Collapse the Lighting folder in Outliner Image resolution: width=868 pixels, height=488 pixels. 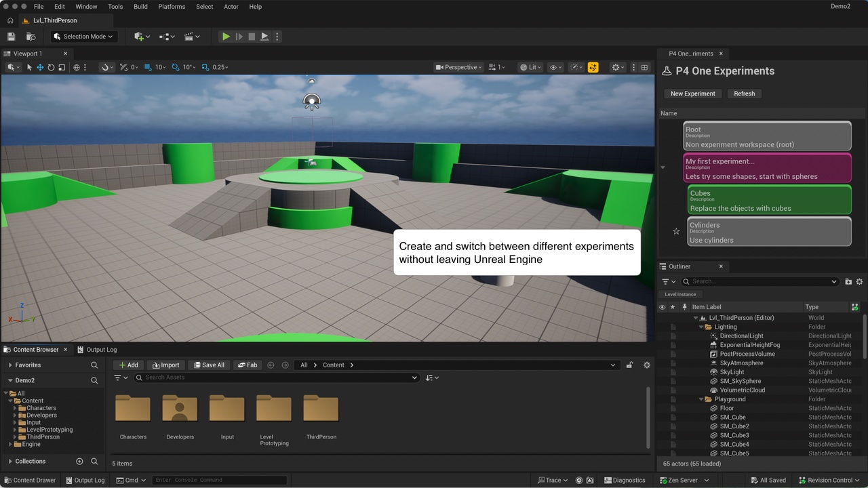click(x=701, y=327)
